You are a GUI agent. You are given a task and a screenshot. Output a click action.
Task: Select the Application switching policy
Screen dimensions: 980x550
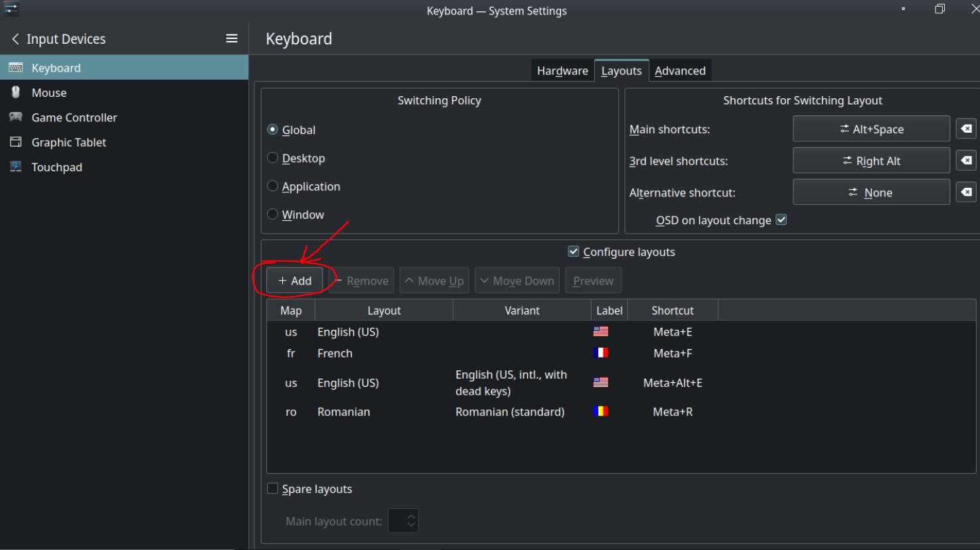(x=273, y=186)
